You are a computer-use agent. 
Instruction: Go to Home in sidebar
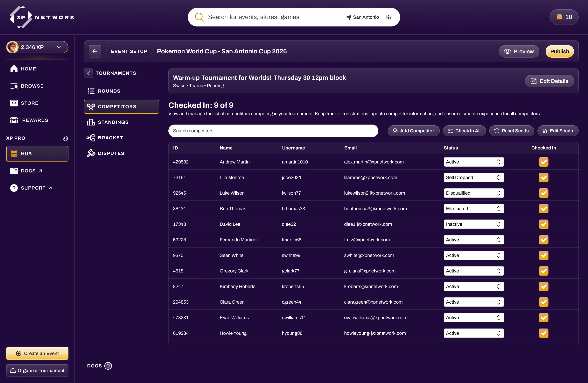click(23, 69)
